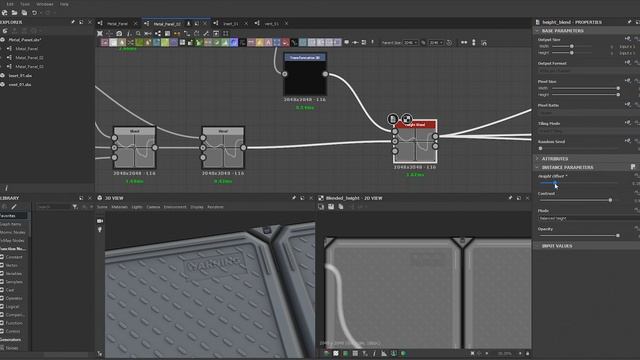Open the Tools menu
The width and height of the screenshot is (640, 360).
point(25,4)
